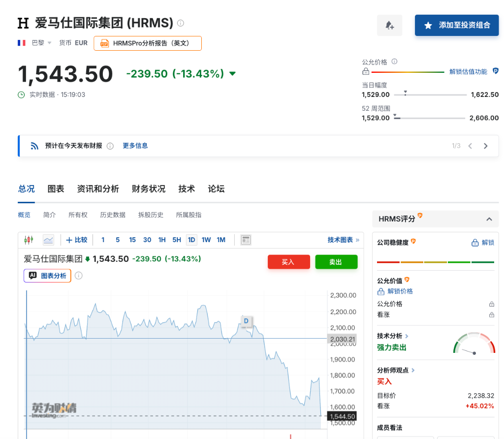Open the 技术图表 link
This screenshot has height=439, width=504.
click(x=343, y=240)
